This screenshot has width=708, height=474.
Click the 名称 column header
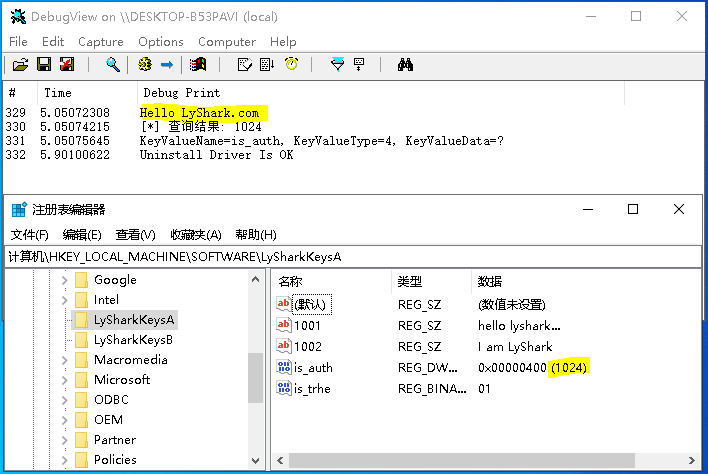(x=290, y=282)
